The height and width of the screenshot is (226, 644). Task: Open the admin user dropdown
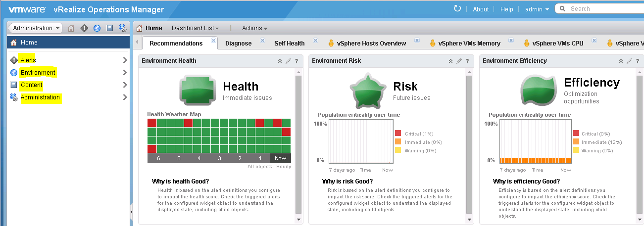click(537, 9)
